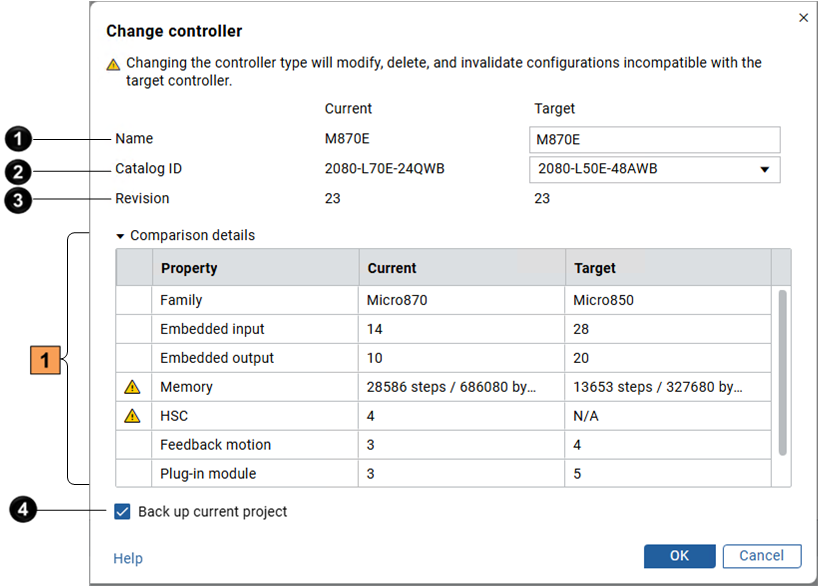Click the Property column header
The width and height of the screenshot is (819, 587).
pos(254,268)
